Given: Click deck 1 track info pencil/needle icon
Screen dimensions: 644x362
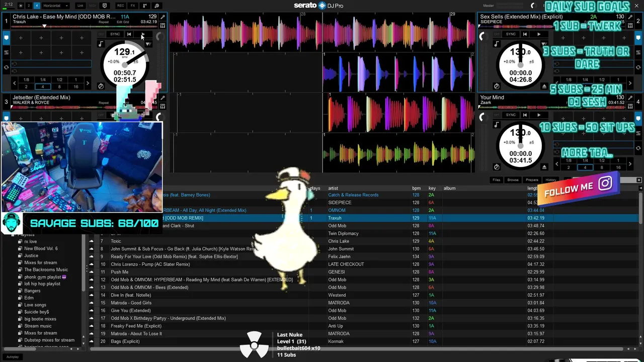Looking at the screenshot, I should coord(163,17).
